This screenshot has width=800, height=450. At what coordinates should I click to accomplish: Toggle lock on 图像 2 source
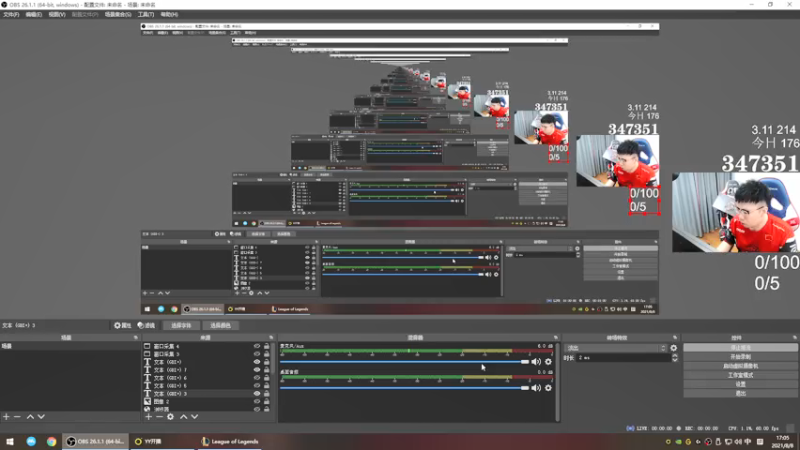(266, 402)
